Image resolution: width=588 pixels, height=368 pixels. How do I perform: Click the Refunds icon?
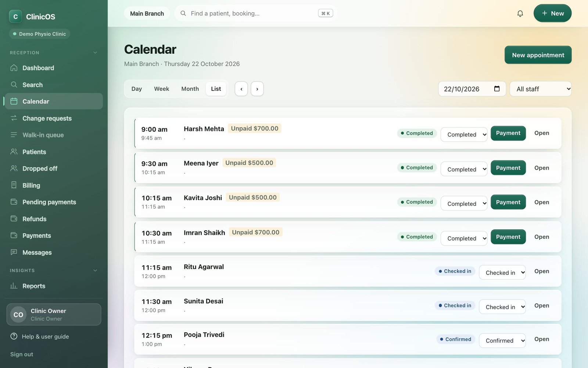(x=14, y=219)
